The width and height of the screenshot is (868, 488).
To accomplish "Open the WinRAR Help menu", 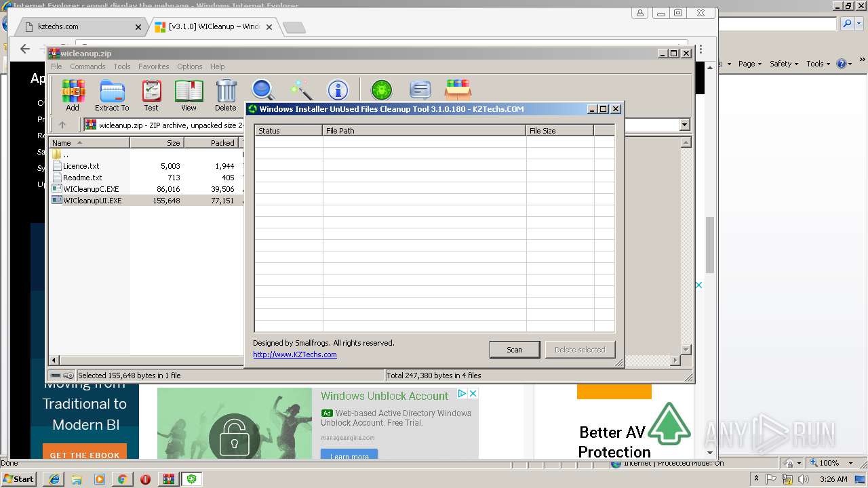I will 217,66.
